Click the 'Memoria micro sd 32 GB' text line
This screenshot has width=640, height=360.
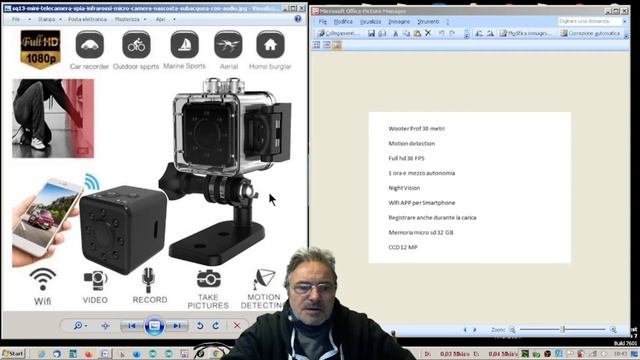421,232
